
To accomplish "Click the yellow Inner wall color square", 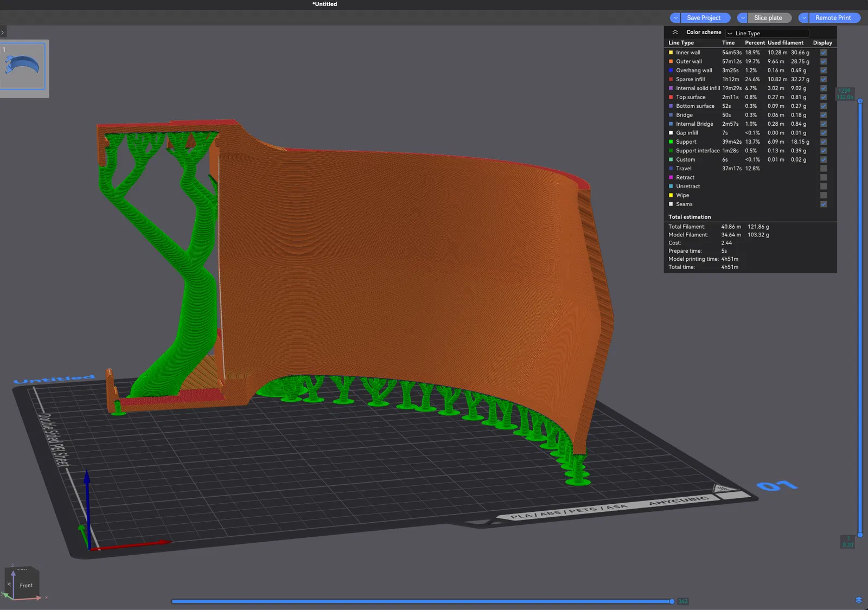I will [x=671, y=53].
